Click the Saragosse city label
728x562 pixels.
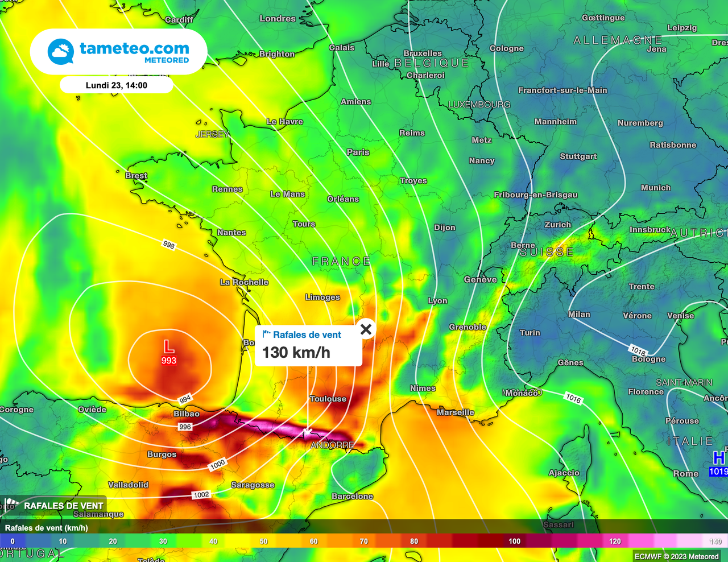pyautogui.click(x=253, y=485)
